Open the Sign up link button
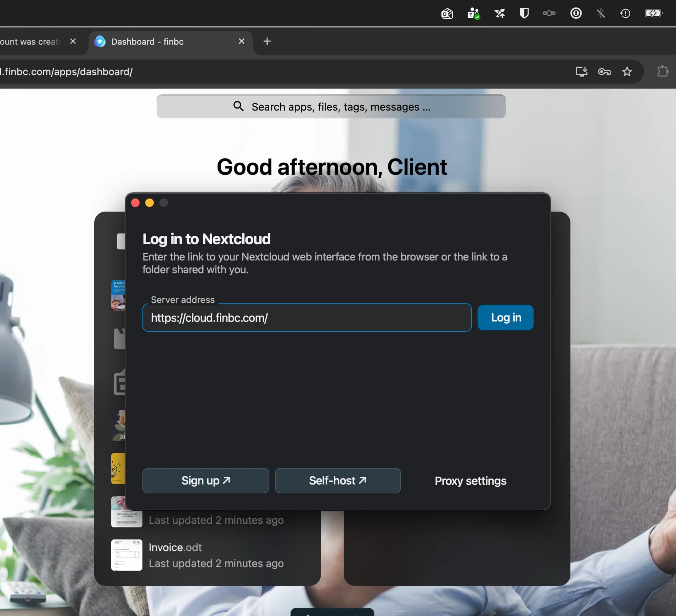 click(205, 481)
